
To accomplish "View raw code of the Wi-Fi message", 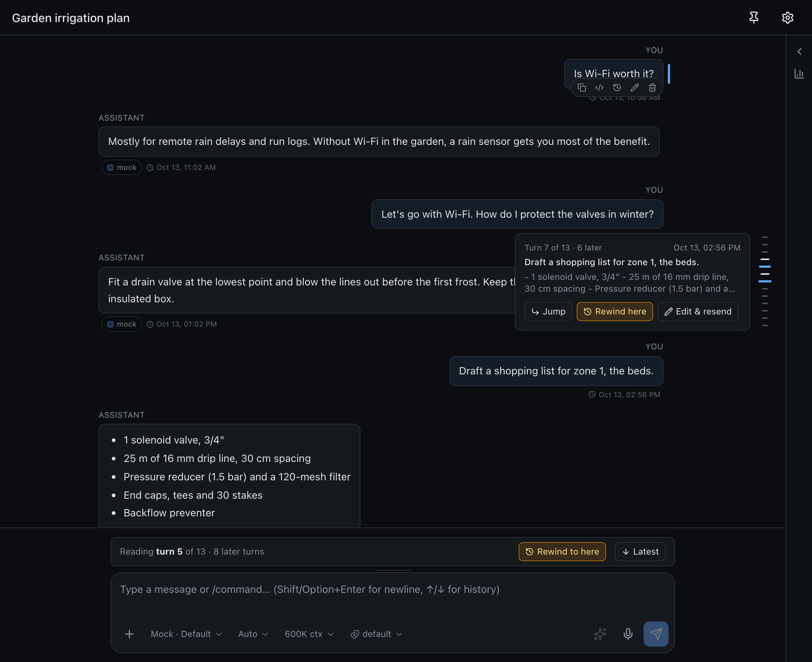I will 599,88.
